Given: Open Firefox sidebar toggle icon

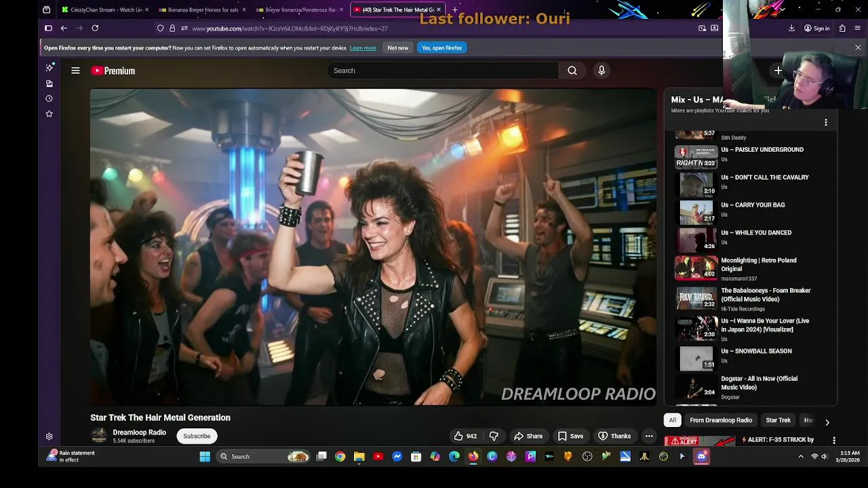Looking at the screenshot, I should click(48, 28).
